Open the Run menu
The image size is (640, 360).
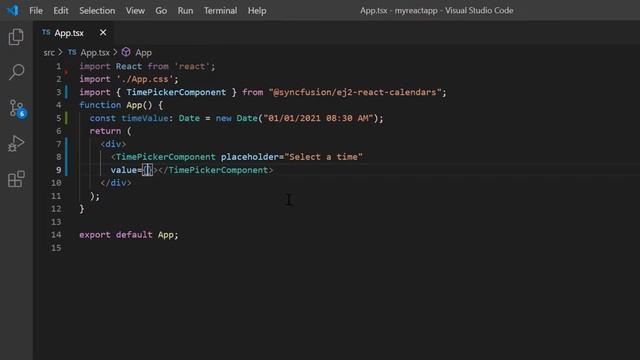point(185,11)
